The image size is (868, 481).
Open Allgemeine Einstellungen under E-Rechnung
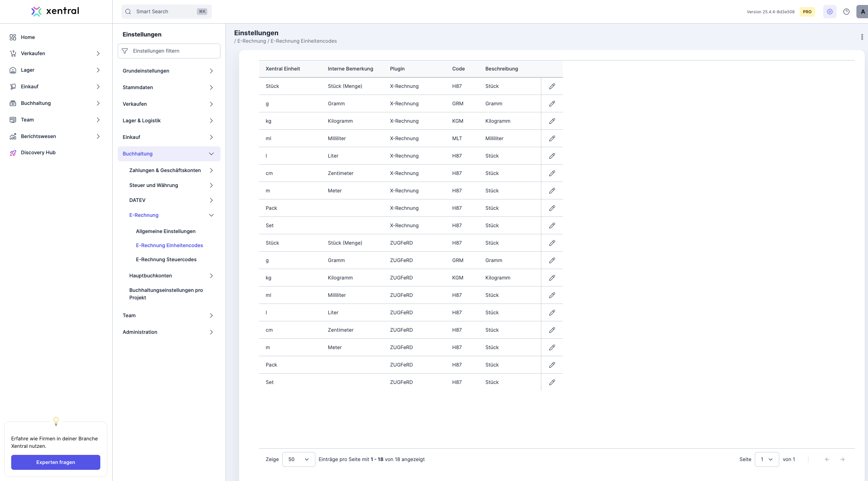point(165,231)
